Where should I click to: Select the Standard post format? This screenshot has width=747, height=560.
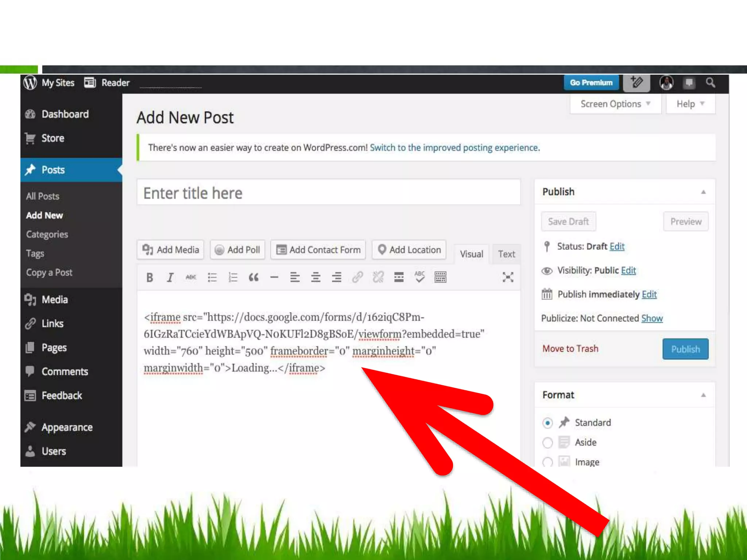tap(547, 423)
